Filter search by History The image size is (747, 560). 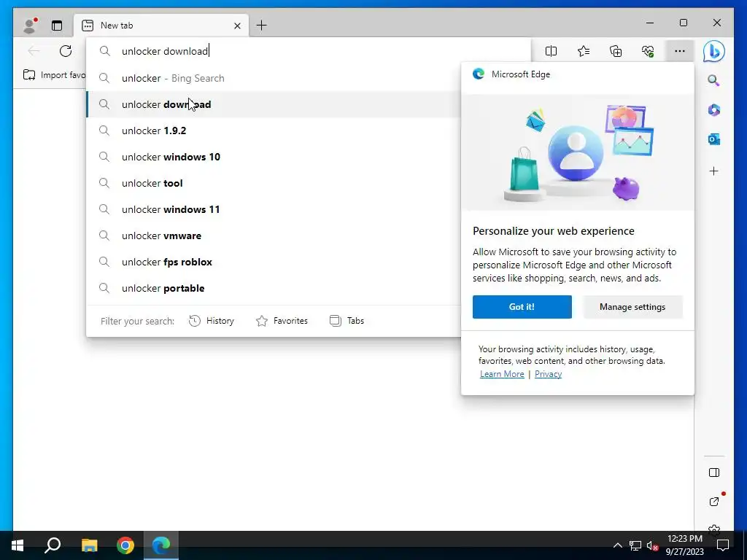tap(212, 321)
